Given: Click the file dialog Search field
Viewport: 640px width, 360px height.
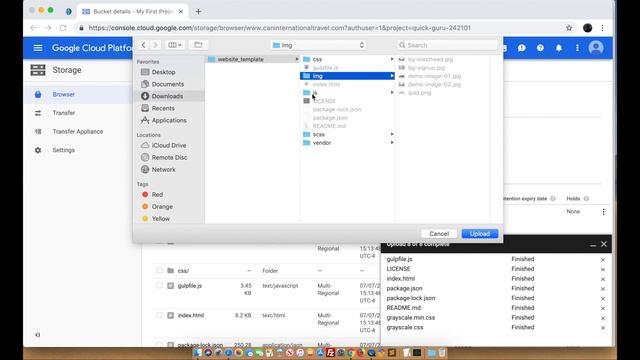Looking at the screenshot, I should 447,45.
